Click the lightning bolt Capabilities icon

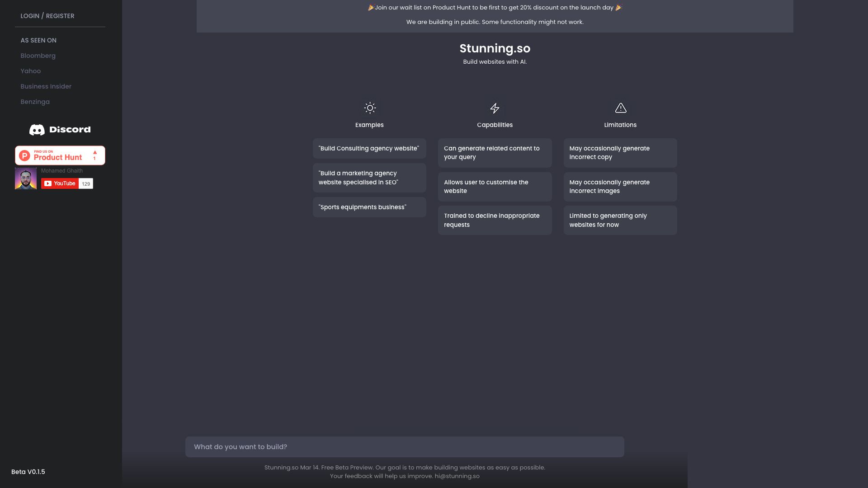coord(495,108)
